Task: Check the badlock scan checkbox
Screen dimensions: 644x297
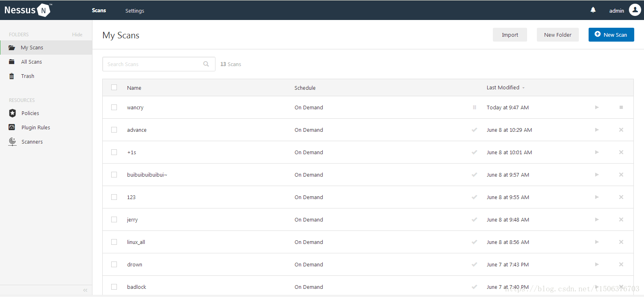Action: (114, 287)
